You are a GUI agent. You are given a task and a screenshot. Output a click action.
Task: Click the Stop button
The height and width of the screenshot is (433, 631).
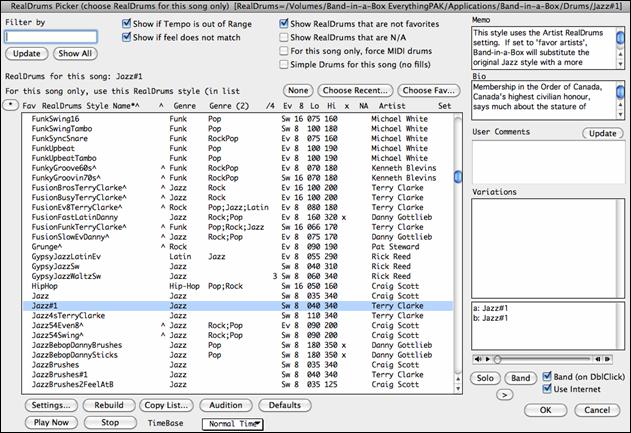(110, 423)
